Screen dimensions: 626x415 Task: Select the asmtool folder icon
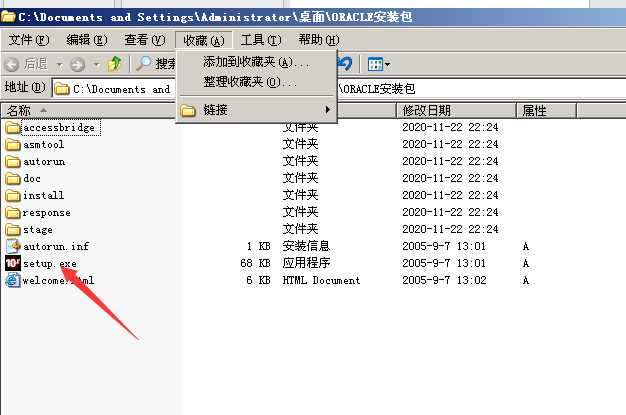click(x=13, y=144)
